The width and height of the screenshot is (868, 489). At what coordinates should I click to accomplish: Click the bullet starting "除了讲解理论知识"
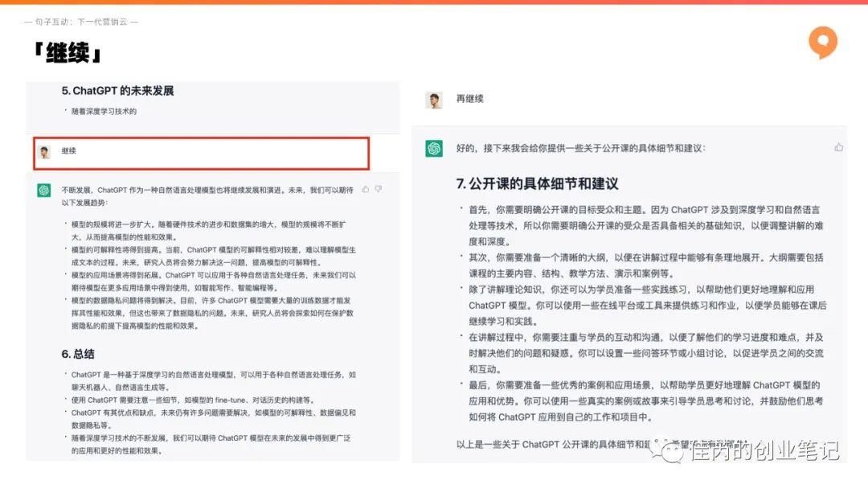pyautogui.click(x=648, y=305)
